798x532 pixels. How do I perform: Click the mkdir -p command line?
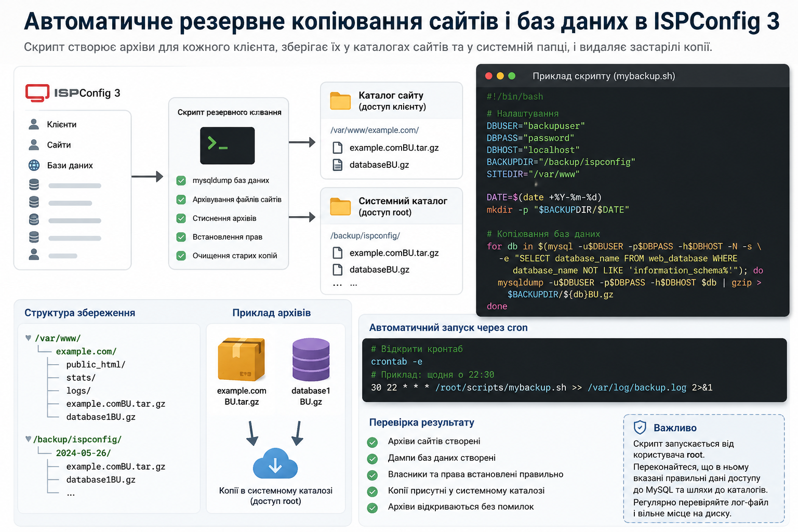point(558,210)
